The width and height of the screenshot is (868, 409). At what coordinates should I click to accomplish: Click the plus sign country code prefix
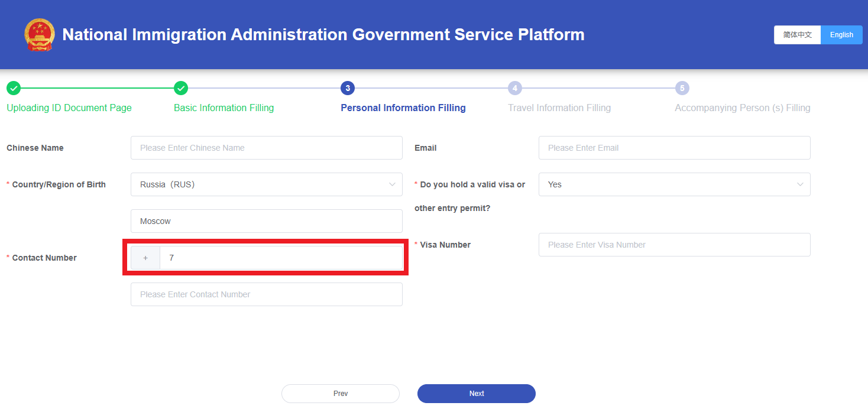coord(145,258)
